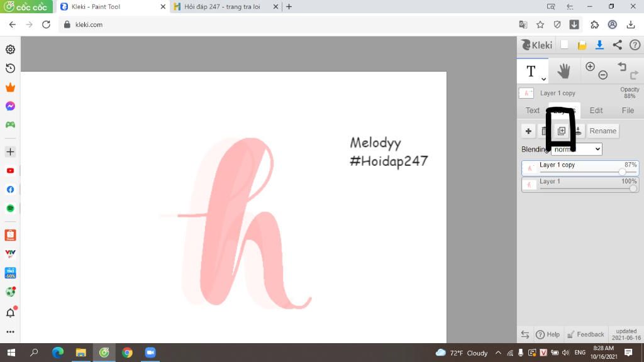Zoom out of the canvas
The width and height of the screenshot is (644, 362).
pos(603,75)
